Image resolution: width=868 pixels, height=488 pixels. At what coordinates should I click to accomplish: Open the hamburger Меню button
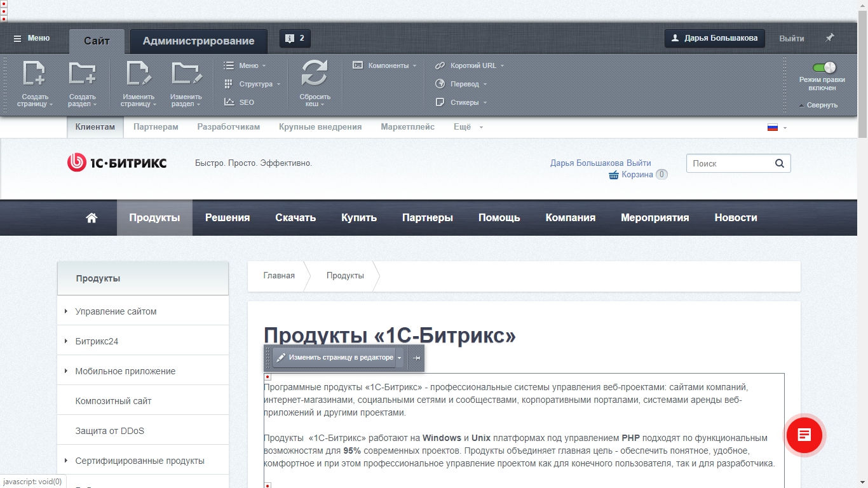(32, 38)
